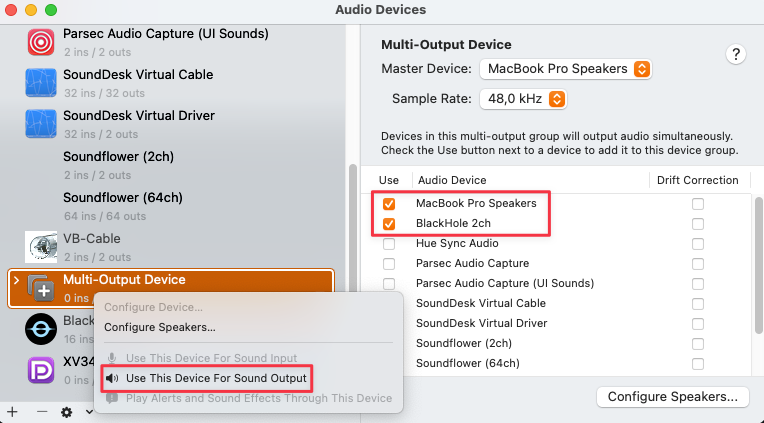Uncheck Use for MacBook Pro Speakers

point(389,203)
